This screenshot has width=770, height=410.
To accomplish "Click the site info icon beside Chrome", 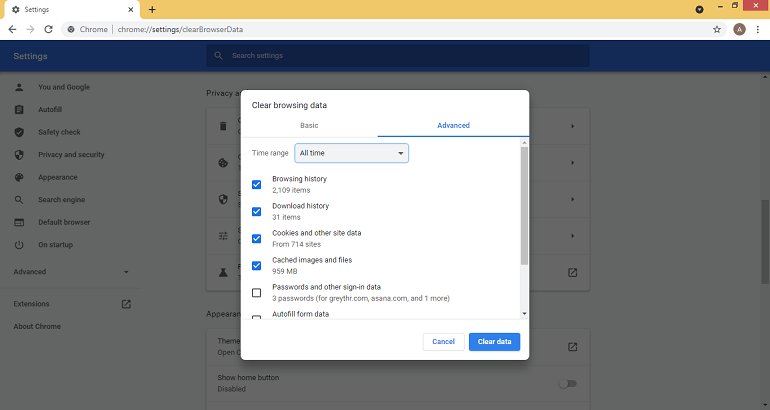I will (x=71, y=29).
